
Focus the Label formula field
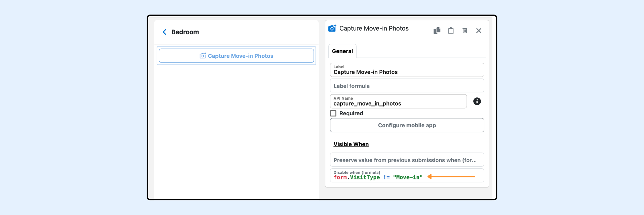(x=407, y=86)
